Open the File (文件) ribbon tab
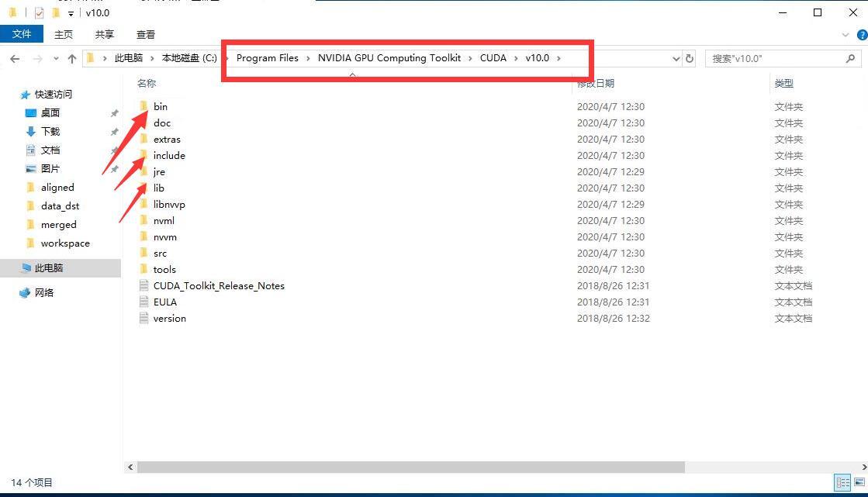868x497 pixels. point(22,34)
